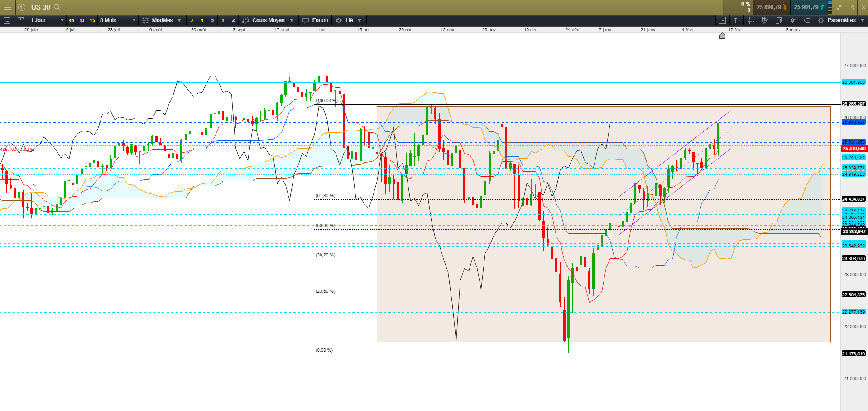Click the dotted chart layout icon
The image size is (868, 411).
[20, 20]
